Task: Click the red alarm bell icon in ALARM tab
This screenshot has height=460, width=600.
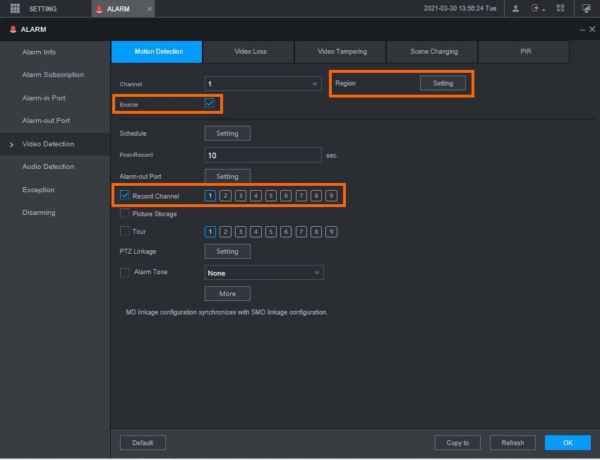Action: [99, 9]
